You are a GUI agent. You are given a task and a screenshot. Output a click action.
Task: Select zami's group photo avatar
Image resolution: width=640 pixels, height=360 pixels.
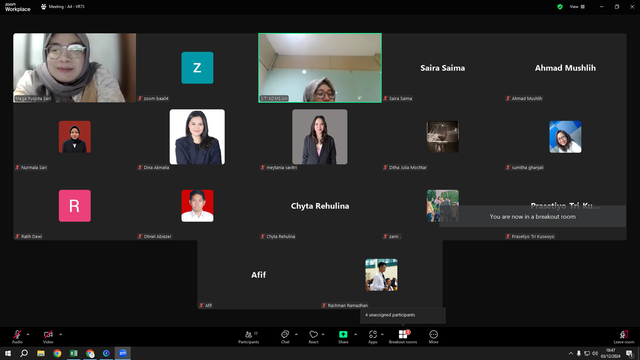(442, 206)
